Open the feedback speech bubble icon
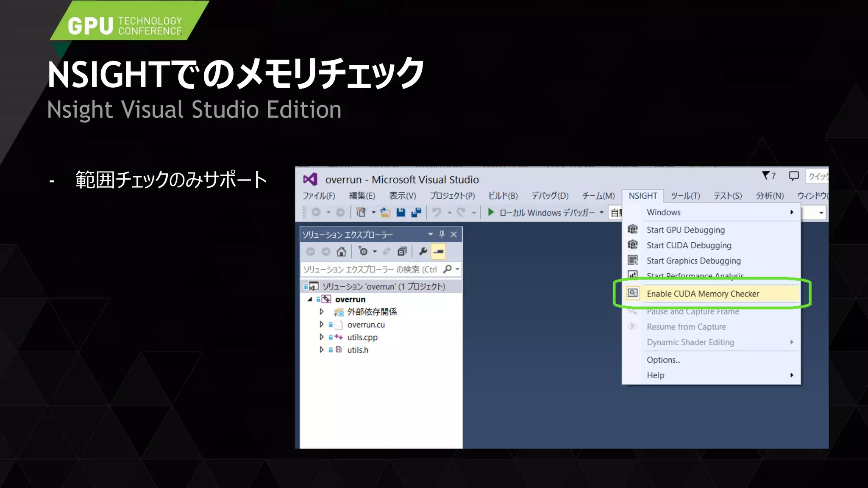The image size is (868, 488). (x=793, y=176)
